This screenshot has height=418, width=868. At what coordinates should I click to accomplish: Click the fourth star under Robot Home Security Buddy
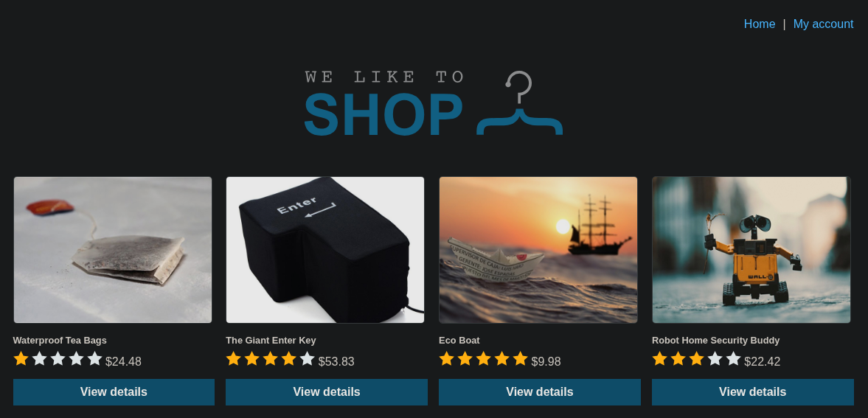pos(715,359)
